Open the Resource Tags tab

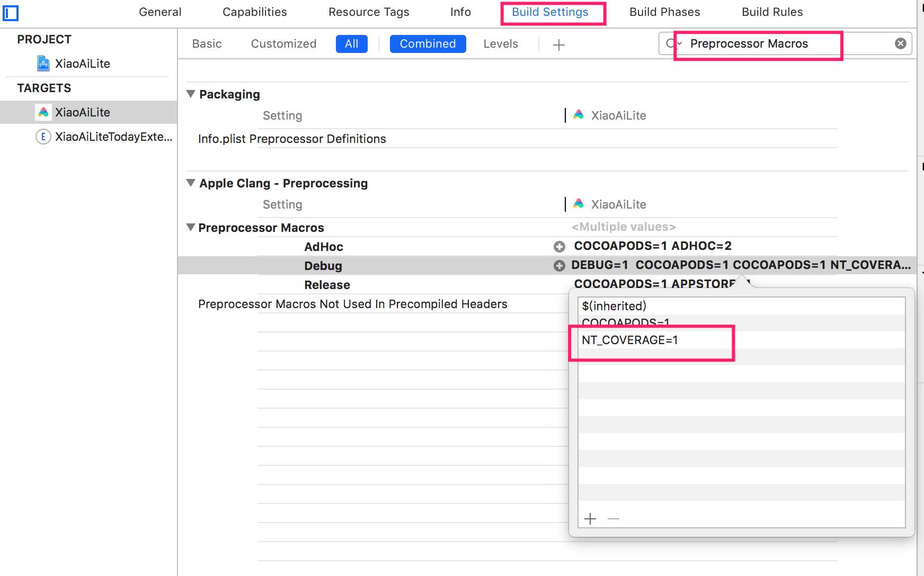[369, 12]
